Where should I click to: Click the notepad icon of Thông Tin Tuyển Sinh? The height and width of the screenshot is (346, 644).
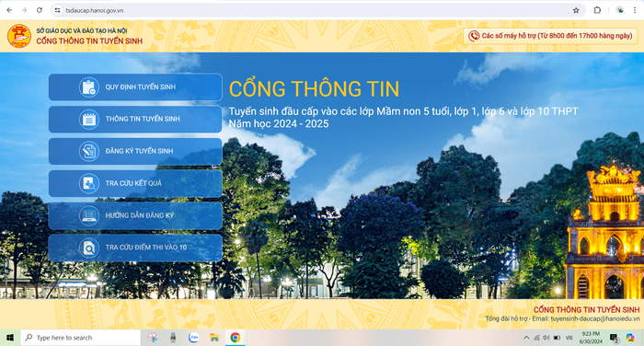[89, 120]
